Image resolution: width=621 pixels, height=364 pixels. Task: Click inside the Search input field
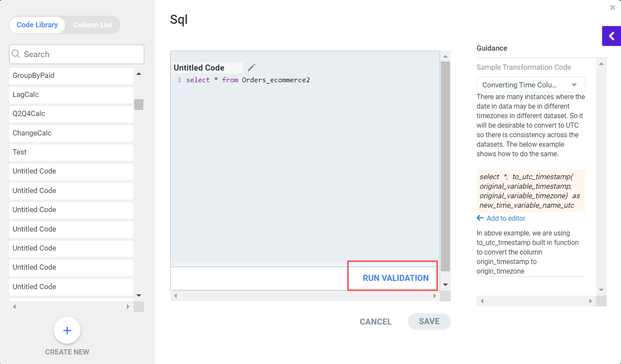[x=82, y=54]
